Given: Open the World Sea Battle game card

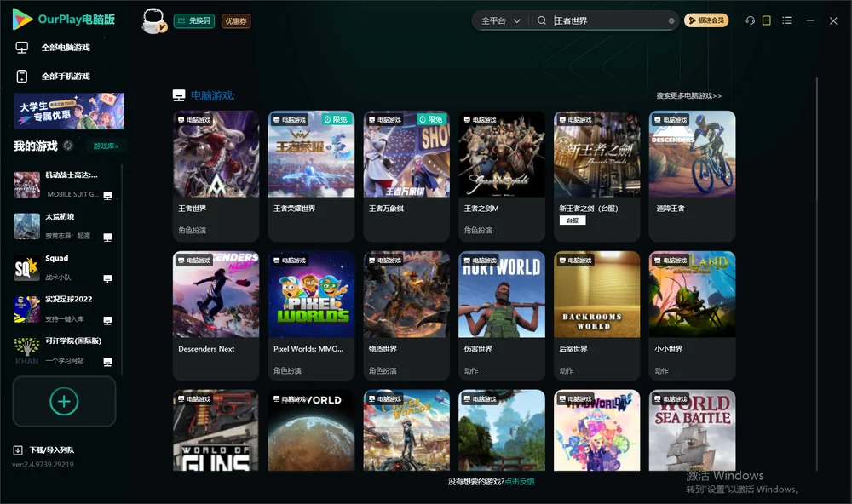Looking at the screenshot, I should point(692,430).
